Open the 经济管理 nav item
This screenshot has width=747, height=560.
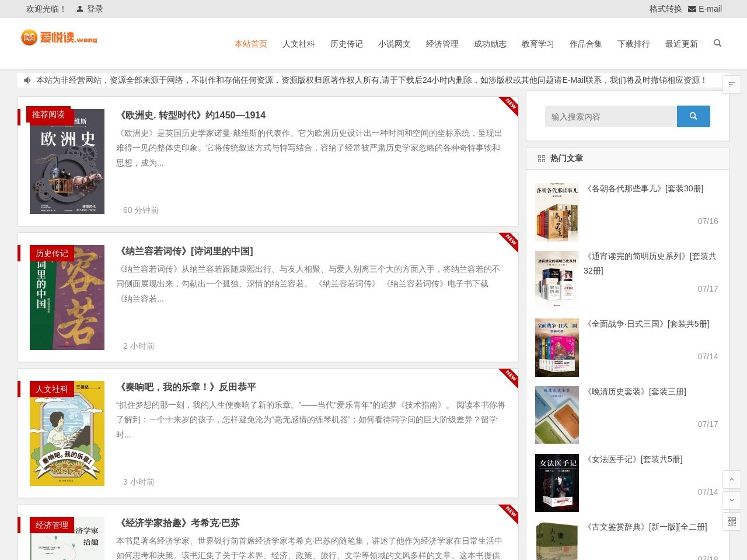pos(442,44)
